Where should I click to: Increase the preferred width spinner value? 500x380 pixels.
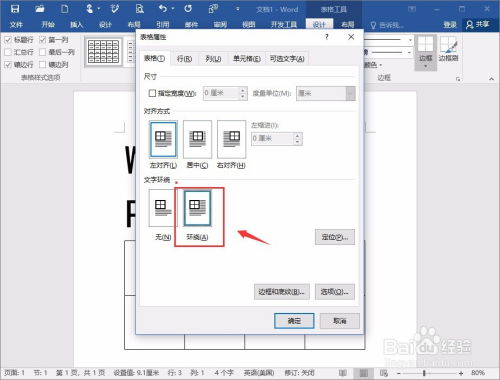tap(243, 90)
